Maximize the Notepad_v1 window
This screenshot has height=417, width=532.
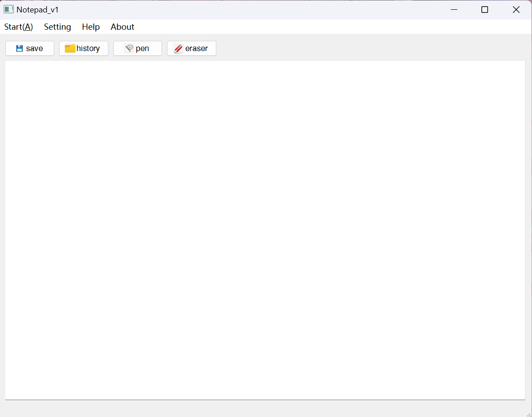click(x=484, y=10)
